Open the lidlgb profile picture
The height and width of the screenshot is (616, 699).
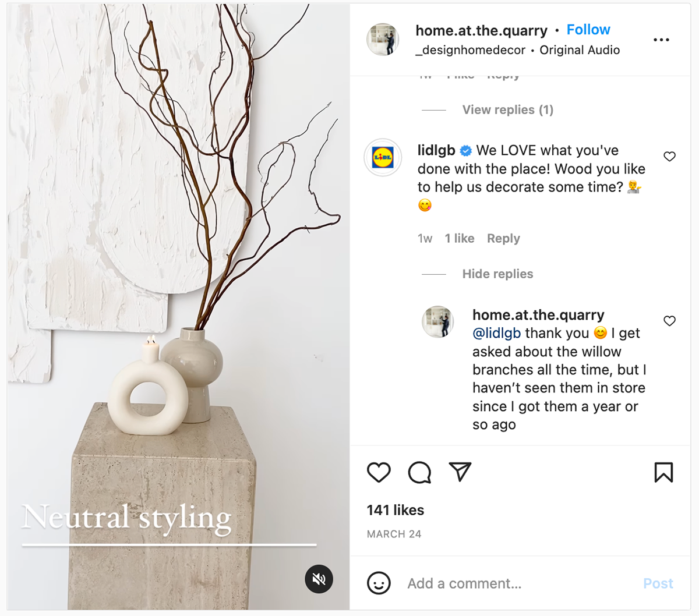tap(383, 157)
